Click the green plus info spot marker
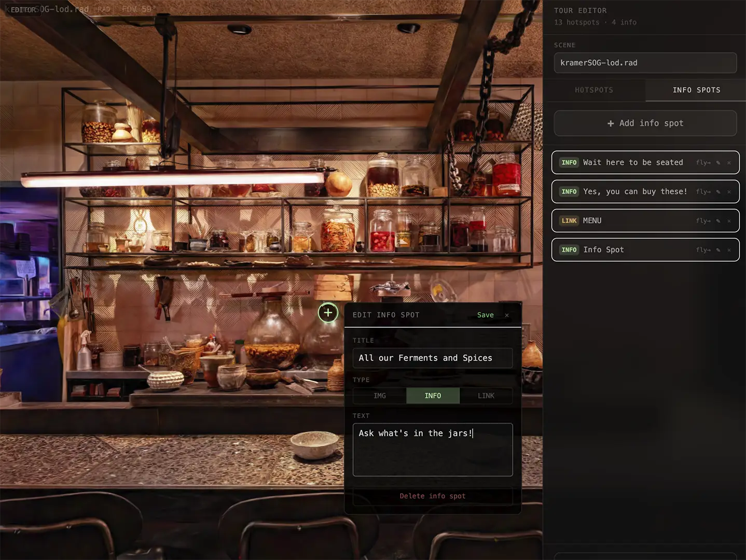Viewport: 746px width, 560px height. pos(328,312)
